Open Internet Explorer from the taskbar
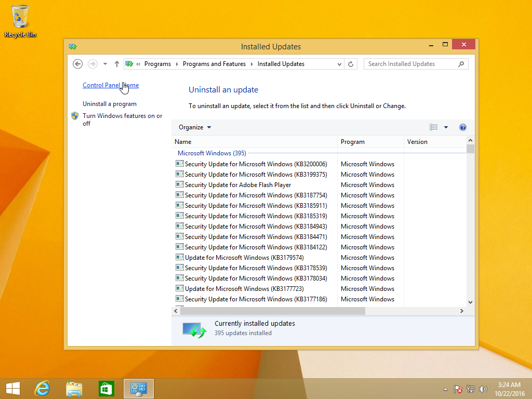This screenshot has width=532, height=399. tap(42, 388)
